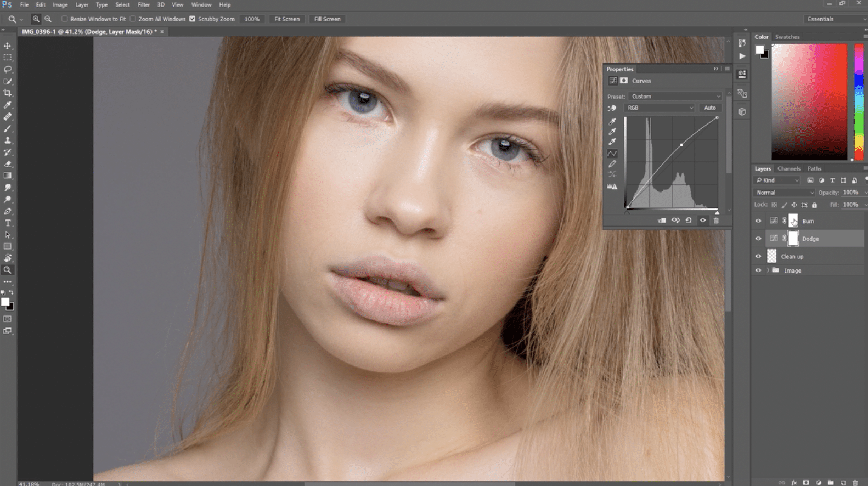Viewport: 868px width, 486px height.
Task: Toggle Resize Windows to Fit checkbox
Action: 64,19
